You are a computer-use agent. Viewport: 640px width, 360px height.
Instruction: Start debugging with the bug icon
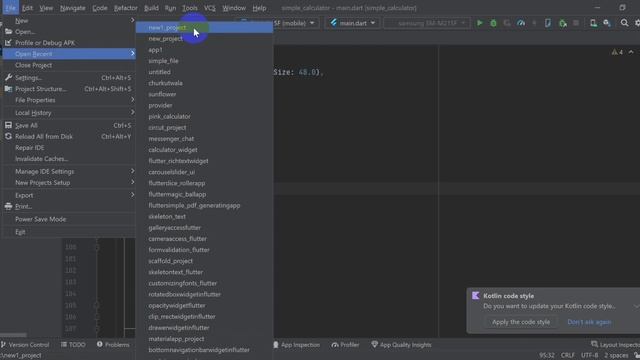click(493, 23)
